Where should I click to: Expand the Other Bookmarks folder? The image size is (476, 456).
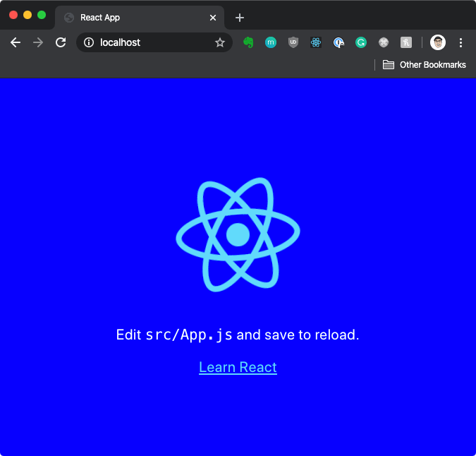(425, 65)
